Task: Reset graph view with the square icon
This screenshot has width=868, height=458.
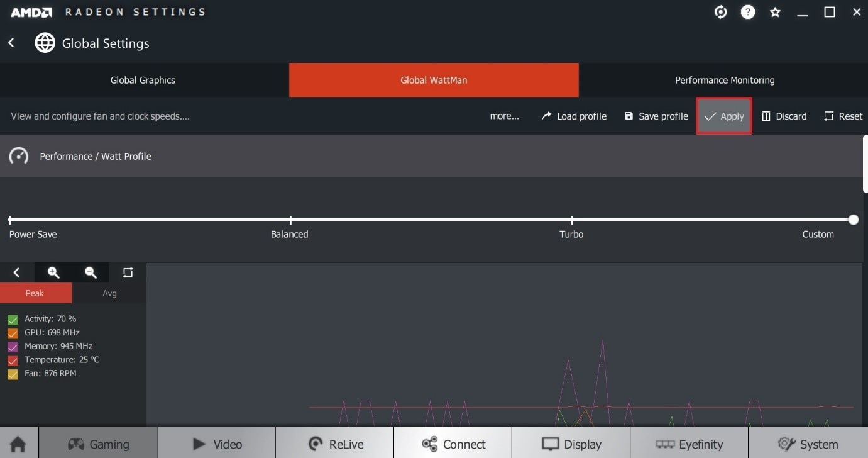Action: click(x=128, y=272)
